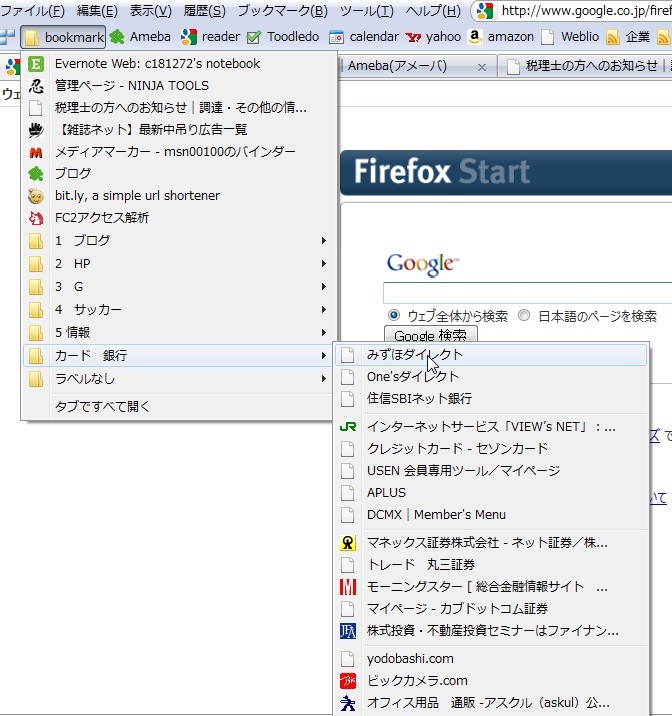Image resolution: width=672 pixels, height=716 pixels.
Task: Click the 雑誌ネット bookmark favicon
Action: [x=36, y=130]
